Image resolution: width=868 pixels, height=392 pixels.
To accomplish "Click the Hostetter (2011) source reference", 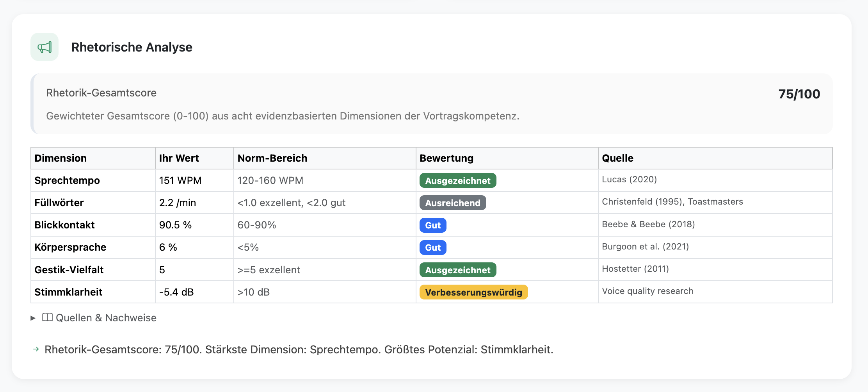I will pos(635,269).
